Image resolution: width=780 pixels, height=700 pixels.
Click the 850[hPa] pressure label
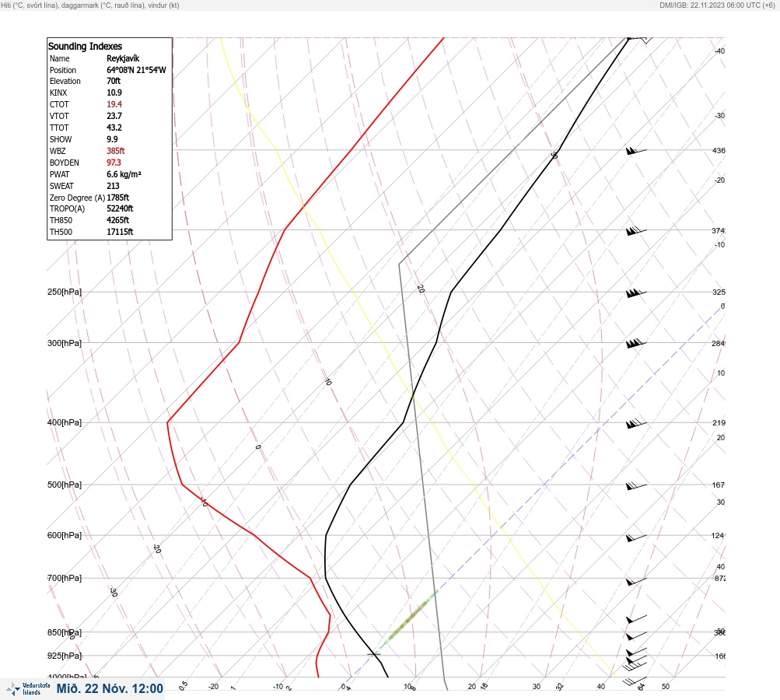[x=65, y=632]
